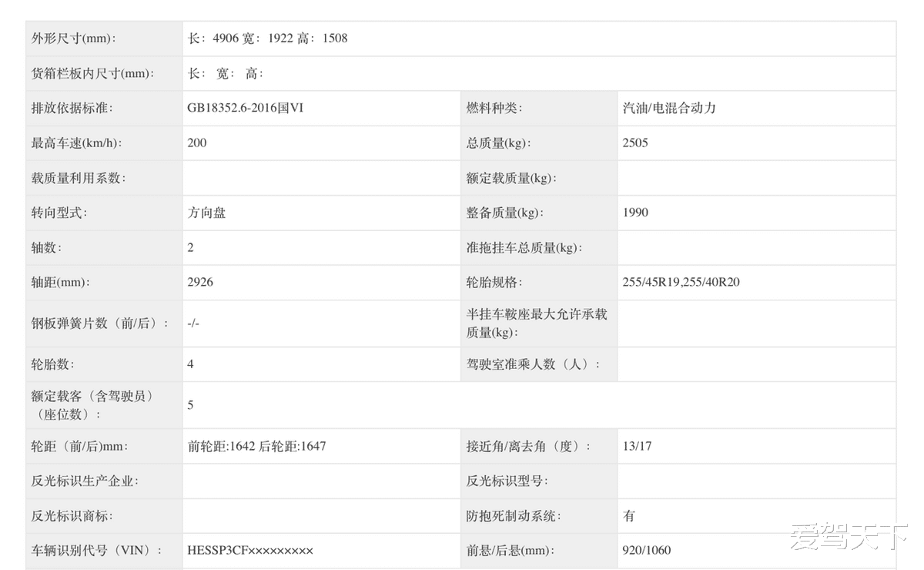The image size is (924, 570).
Task: Click the 货箱栏板内尺寸(mm) label
Action: pyautogui.click(x=92, y=74)
